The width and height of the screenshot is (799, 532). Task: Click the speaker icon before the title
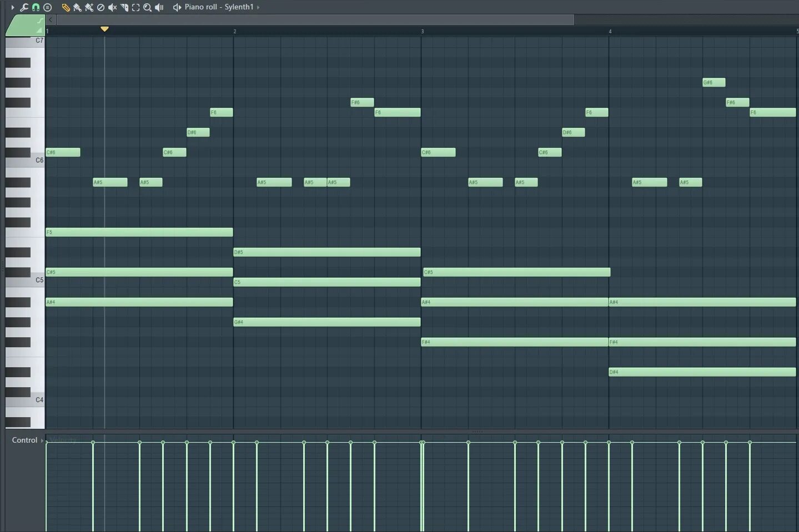pos(177,7)
